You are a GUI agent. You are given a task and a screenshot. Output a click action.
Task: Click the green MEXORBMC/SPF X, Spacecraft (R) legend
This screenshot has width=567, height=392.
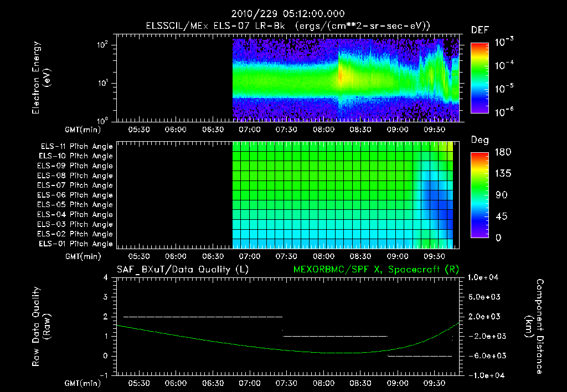pos(376,270)
